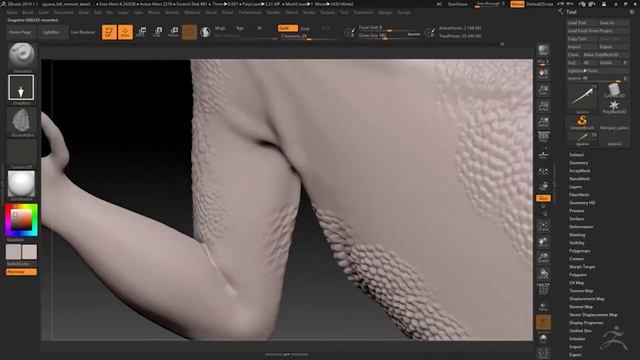Click the right shelf Move view icon

[543, 242]
